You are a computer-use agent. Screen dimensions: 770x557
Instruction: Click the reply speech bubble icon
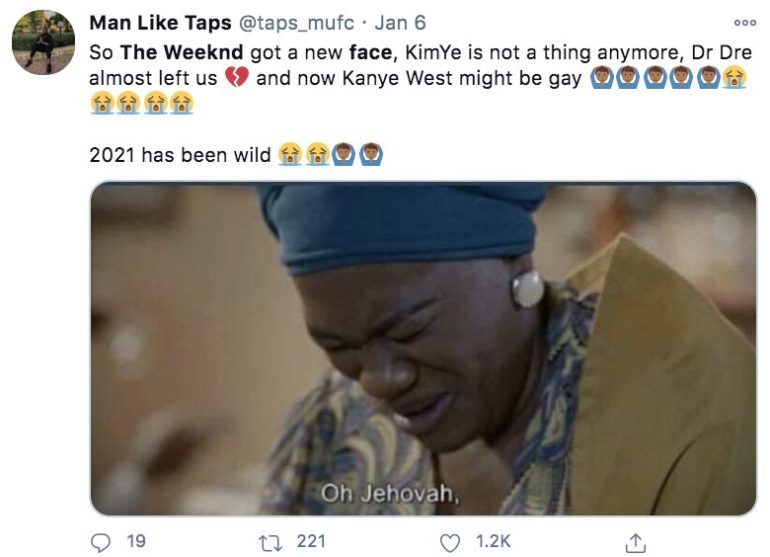[x=101, y=541]
